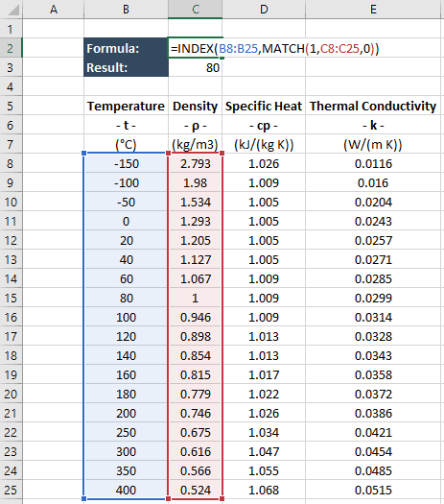444x504 pixels.
Task: Click the 'Formula:' label cell
Action: pyautogui.click(x=126, y=48)
